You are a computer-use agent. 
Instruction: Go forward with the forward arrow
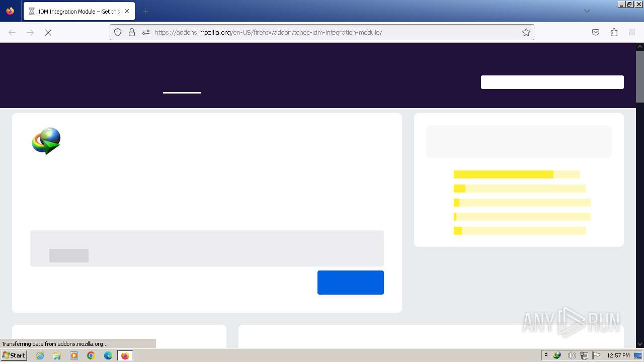30,32
